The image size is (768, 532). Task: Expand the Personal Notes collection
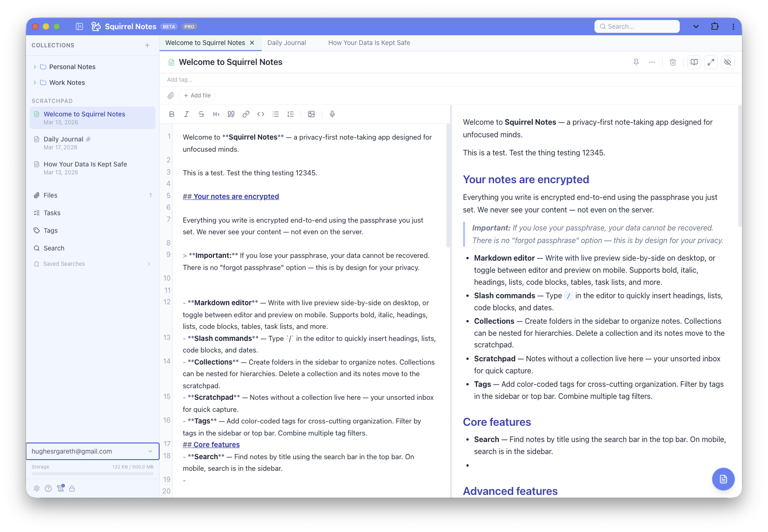(x=34, y=66)
